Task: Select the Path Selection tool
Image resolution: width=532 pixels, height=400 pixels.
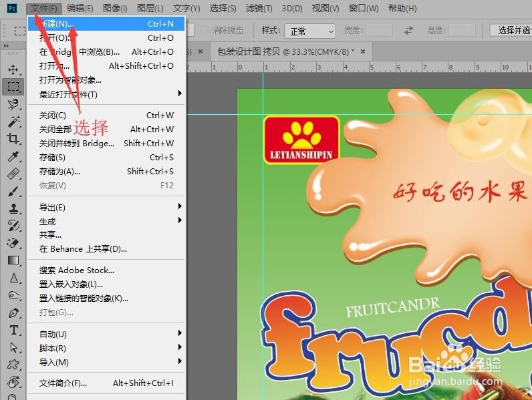Action: 13,347
